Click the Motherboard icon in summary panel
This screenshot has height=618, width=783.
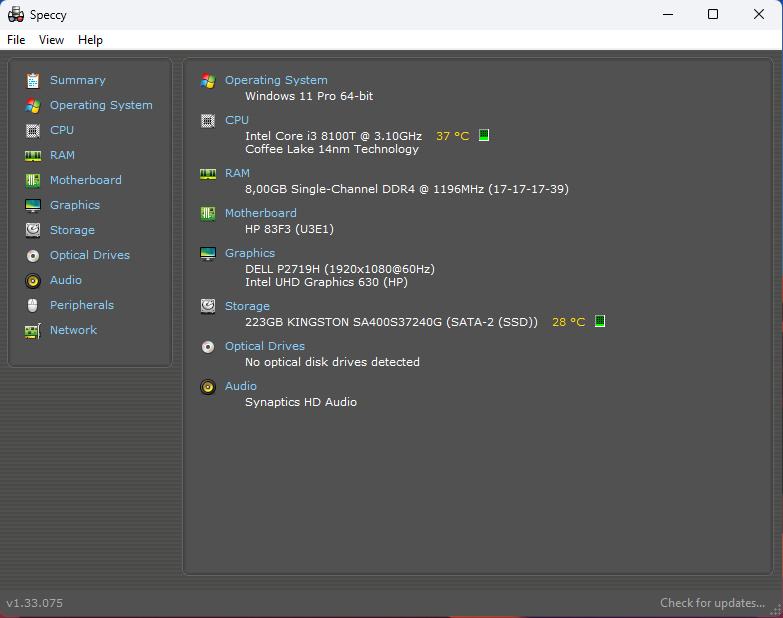pyautogui.click(x=208, y=214)
